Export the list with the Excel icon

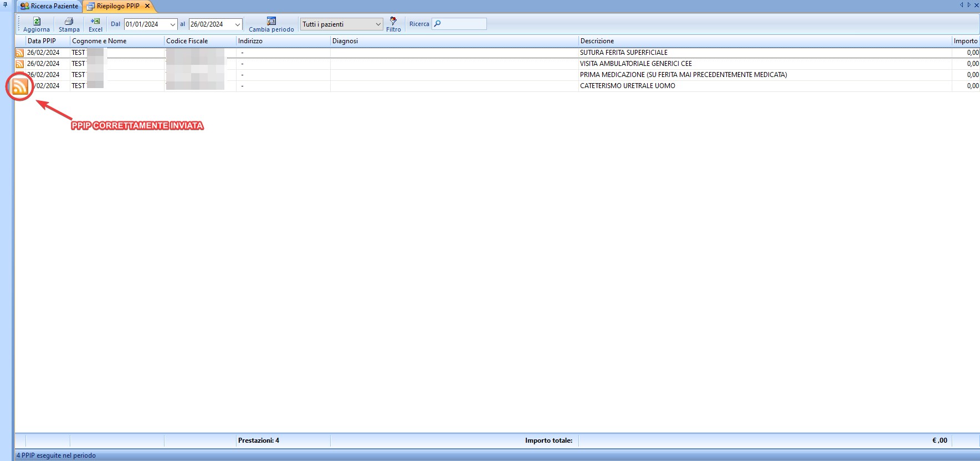coord(95,21)
